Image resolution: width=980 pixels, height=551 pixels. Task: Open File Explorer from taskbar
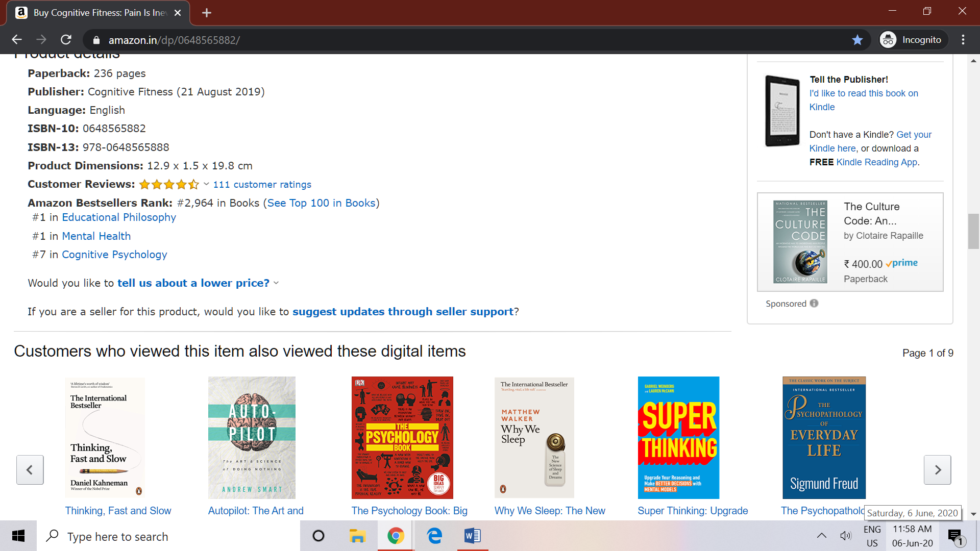click(357, 536)
